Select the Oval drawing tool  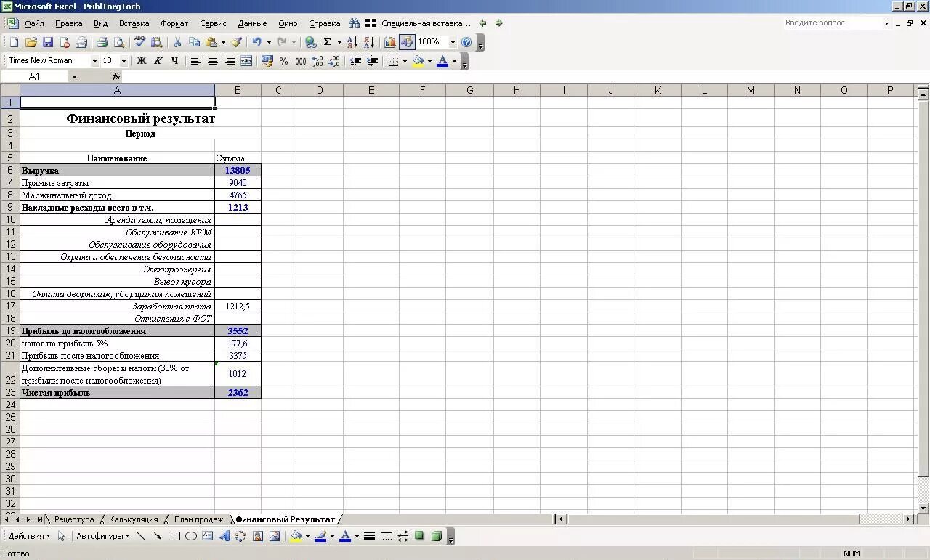191,536
